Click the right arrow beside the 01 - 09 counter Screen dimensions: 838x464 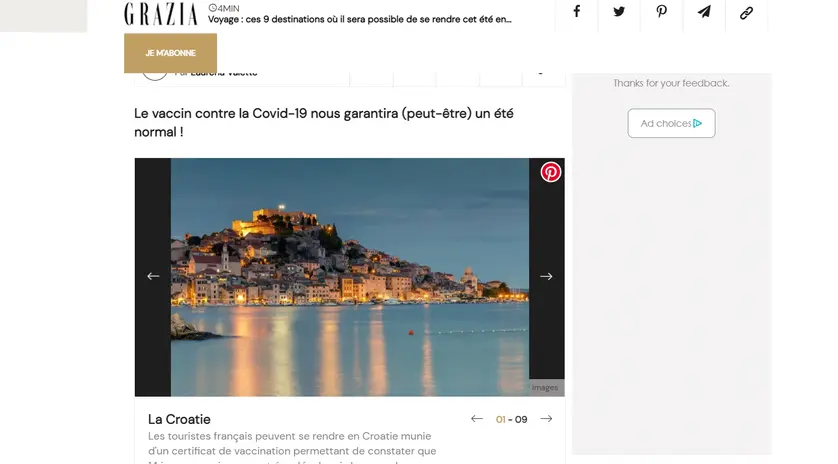click(546, 419)
